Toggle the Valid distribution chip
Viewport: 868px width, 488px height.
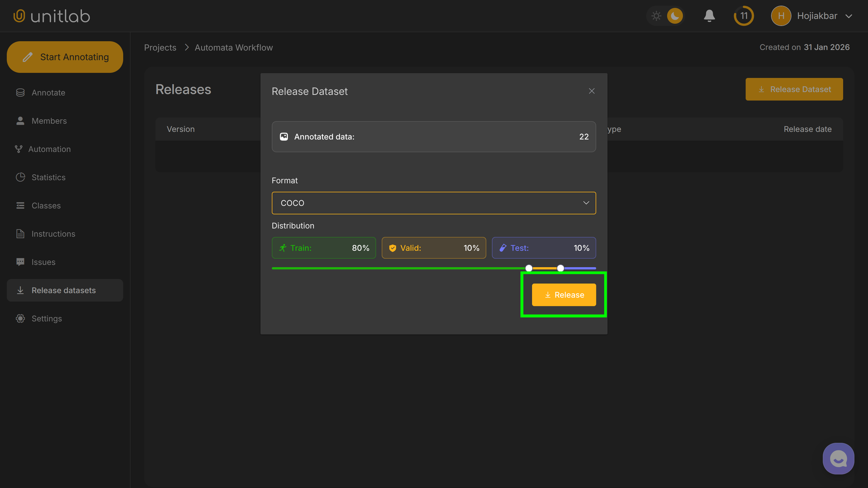[434, 248]
